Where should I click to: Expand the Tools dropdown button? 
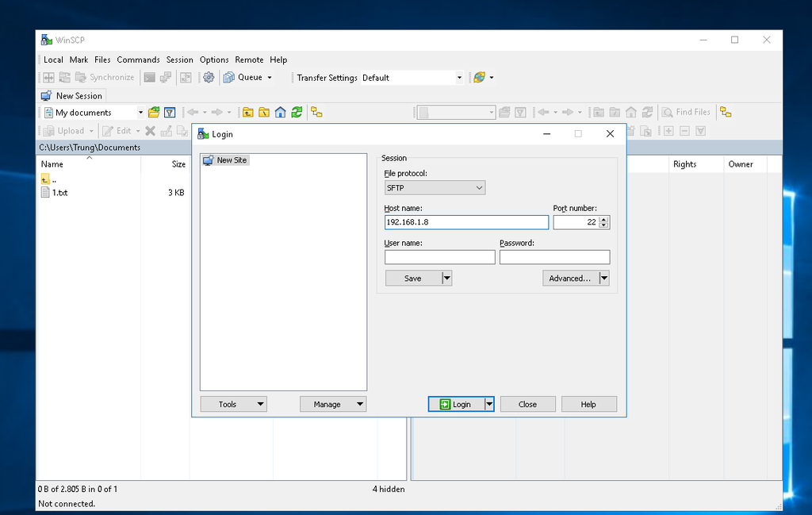tap(233, 404)
